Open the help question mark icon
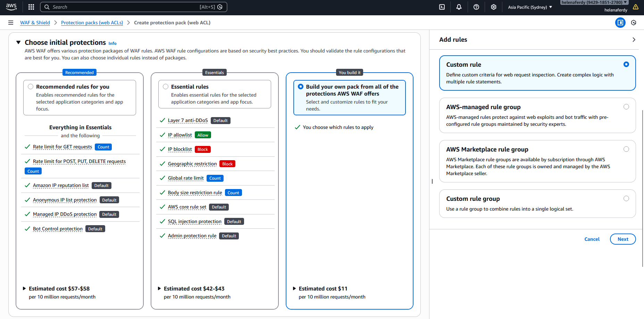Image resolution: width=644 pixels, height=319 pixels. [x=476, y=7]
